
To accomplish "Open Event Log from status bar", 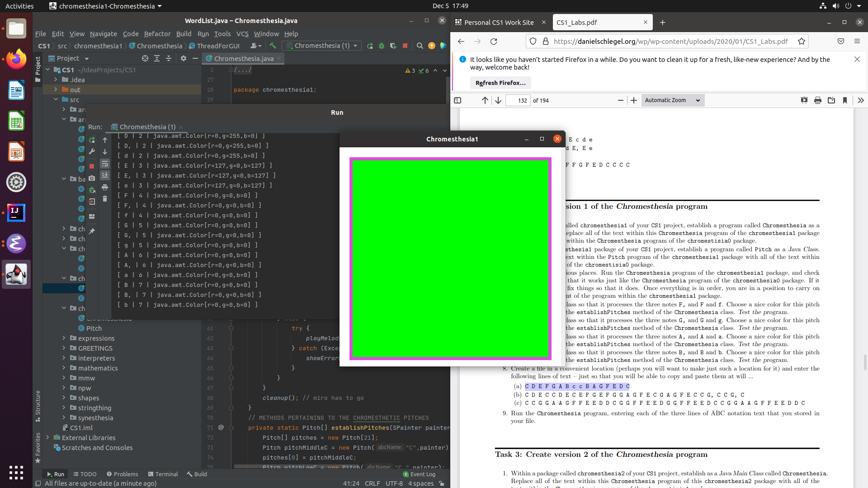I will (x=419, y=474).
